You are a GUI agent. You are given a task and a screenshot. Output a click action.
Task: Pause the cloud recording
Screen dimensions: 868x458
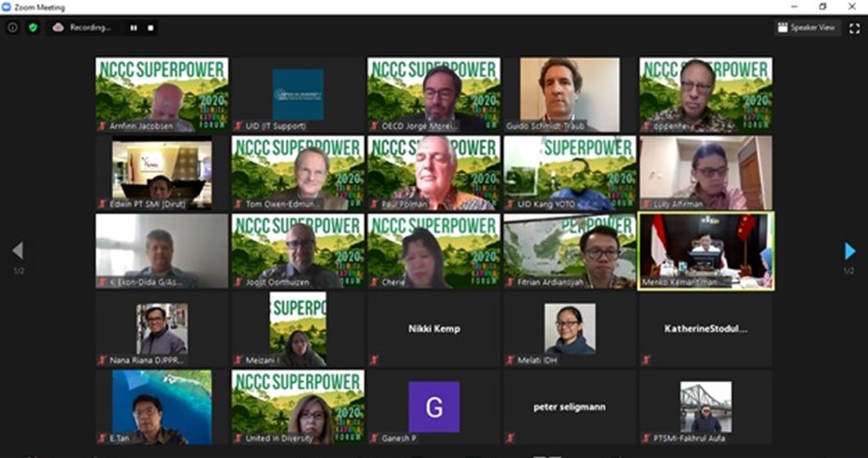(x=134, y=28)
